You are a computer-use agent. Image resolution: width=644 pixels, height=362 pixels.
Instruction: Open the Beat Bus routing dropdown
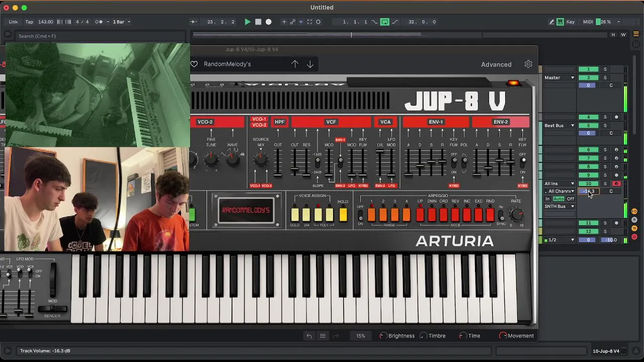[559, 125]
